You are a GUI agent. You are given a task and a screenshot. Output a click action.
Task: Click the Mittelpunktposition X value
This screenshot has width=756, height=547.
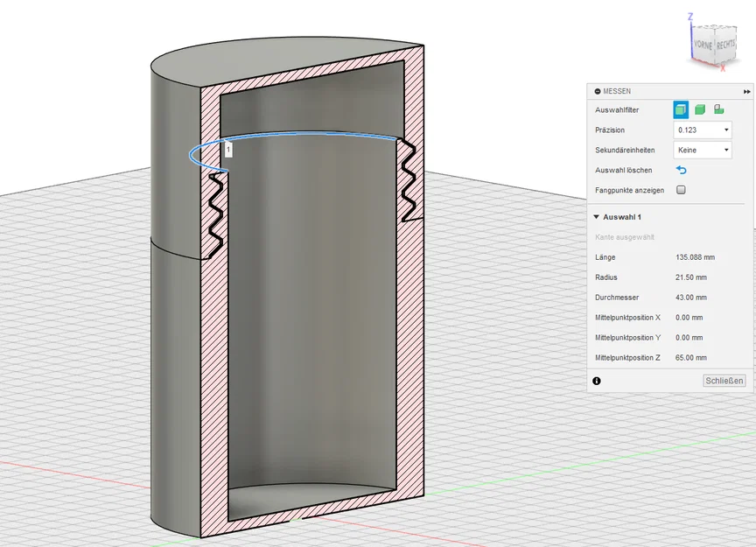click(x=689, y=318)
